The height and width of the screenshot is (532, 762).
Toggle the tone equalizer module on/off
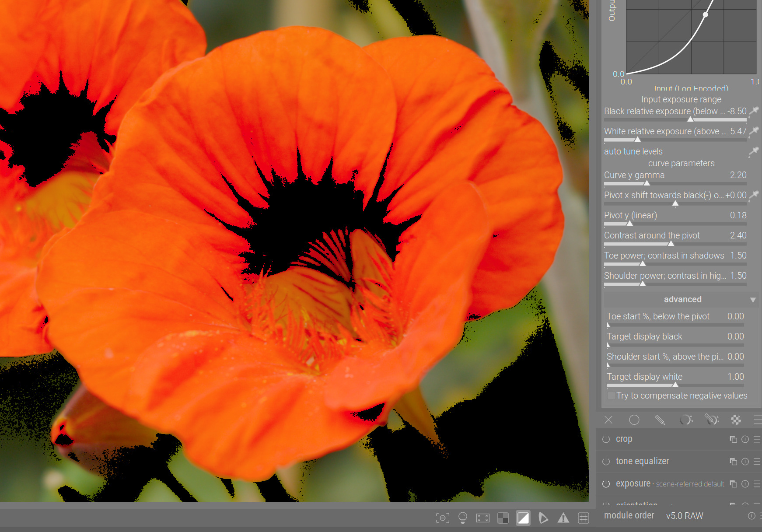[x=606, y=462]
